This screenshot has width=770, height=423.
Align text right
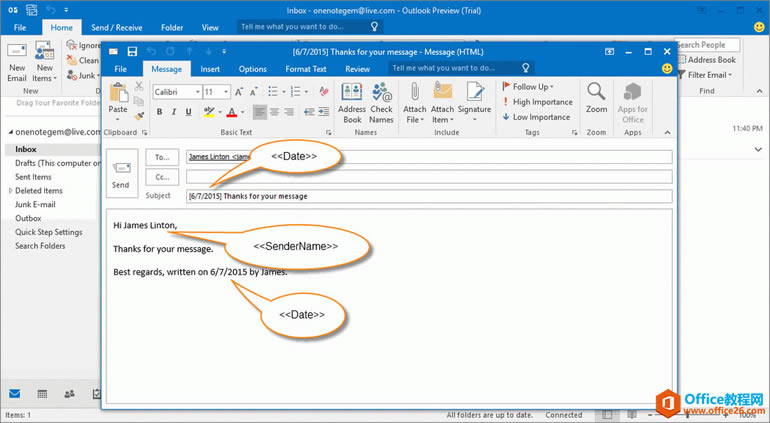pyautogui.click(x=289, y=112)
